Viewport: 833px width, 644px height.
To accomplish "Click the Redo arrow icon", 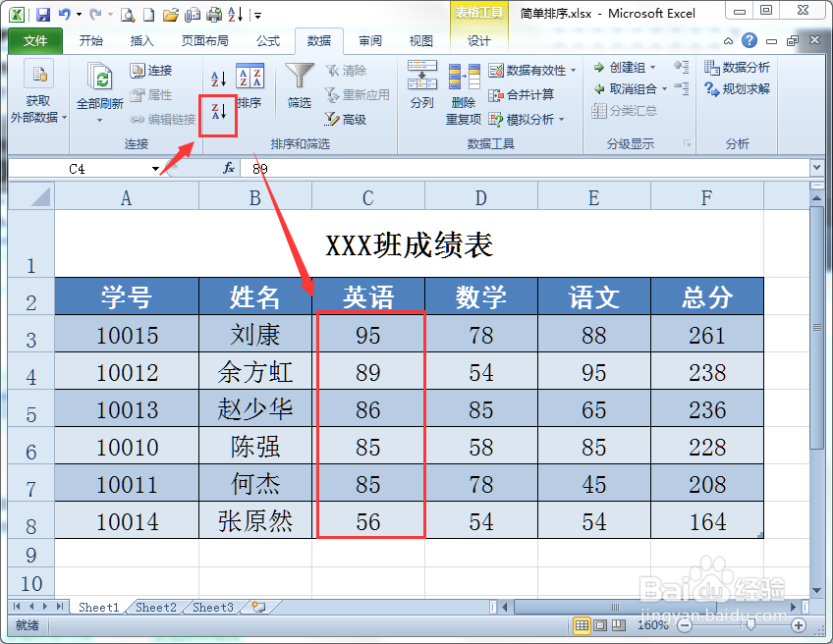I will point(95,15).
